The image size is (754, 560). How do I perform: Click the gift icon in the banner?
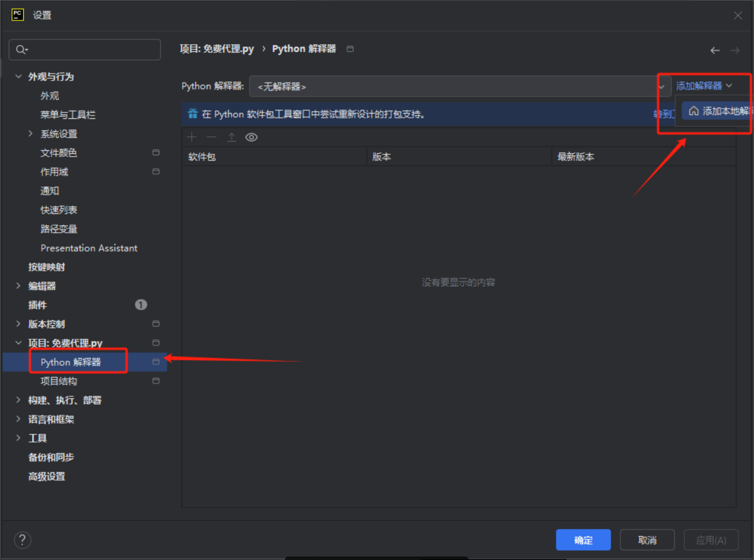click(193, 114)
